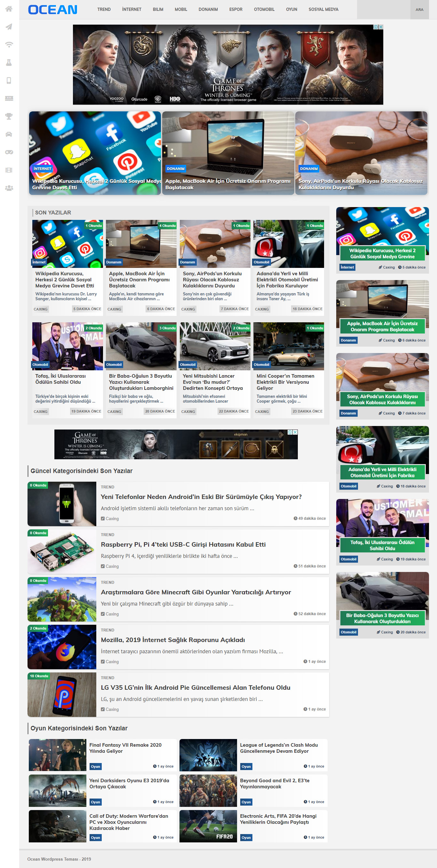Go to the OCEAN logo homepage
The height and width of the screenshot is (868, 437).
[x=52, y=9]
